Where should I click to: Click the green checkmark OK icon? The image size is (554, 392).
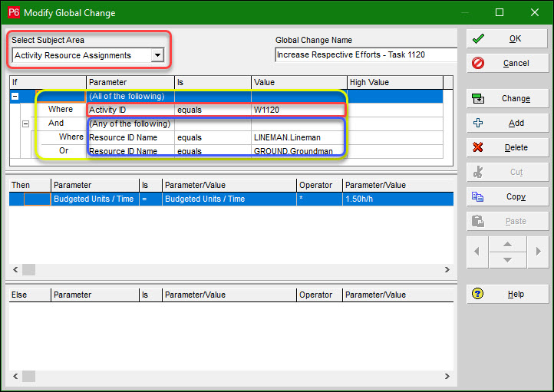478,38
